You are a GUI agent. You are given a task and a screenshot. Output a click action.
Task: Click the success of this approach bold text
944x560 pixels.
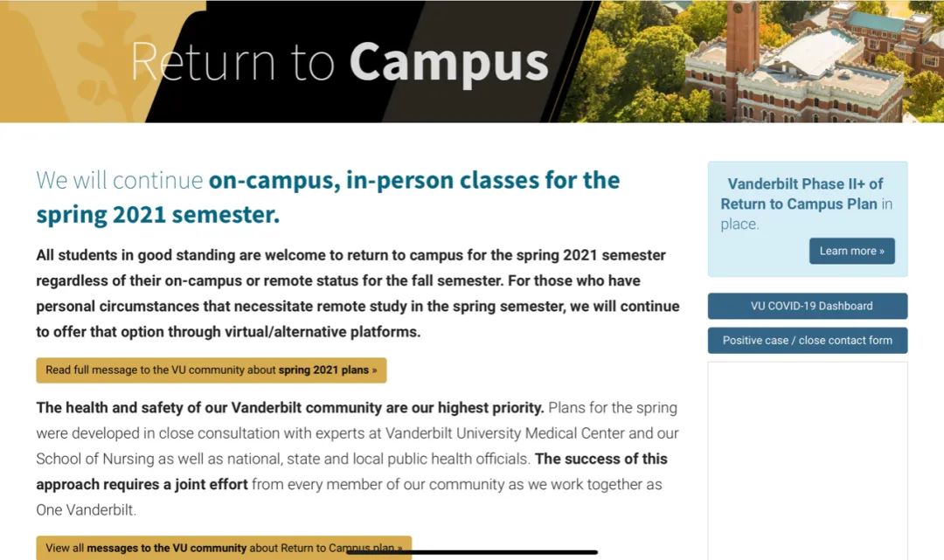(x=351, y=472)
